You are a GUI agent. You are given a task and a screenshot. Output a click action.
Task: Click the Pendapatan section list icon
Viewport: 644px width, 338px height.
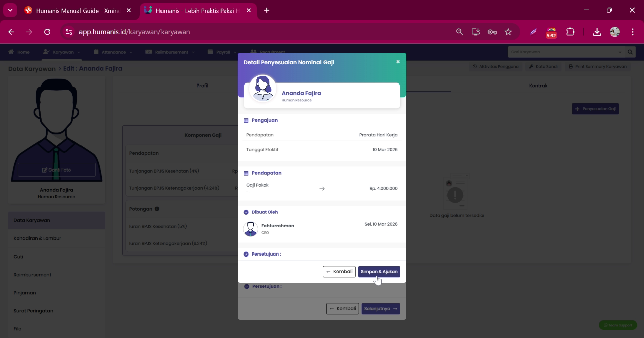coord(246,173)
